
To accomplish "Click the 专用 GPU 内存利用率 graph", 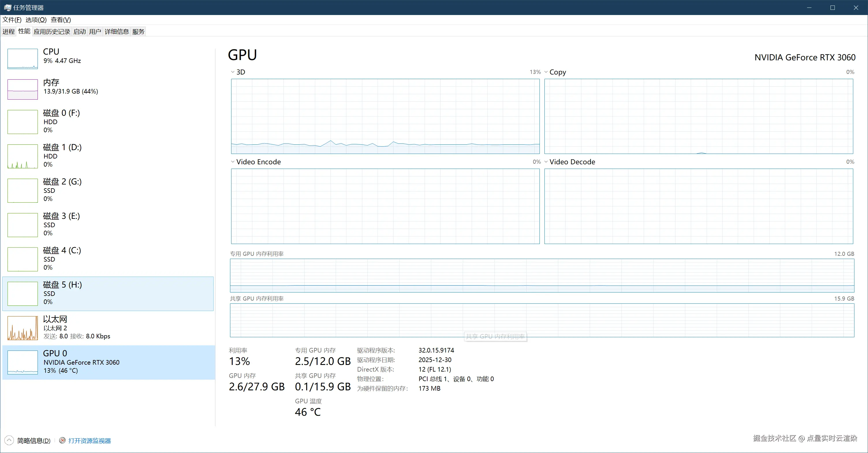I will 542,275.
